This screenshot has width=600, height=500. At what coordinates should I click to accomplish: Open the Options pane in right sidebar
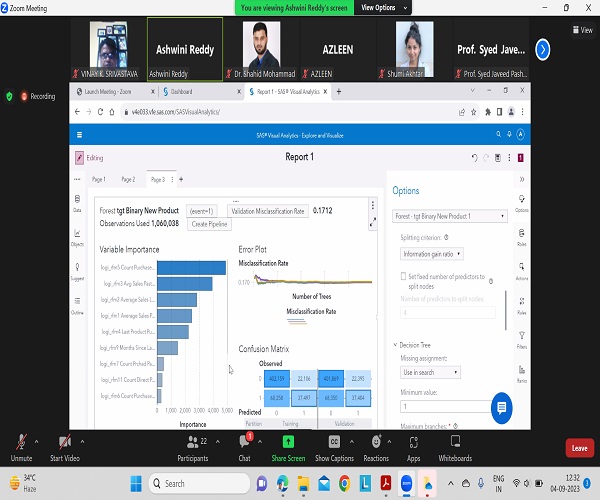[522, 203]
